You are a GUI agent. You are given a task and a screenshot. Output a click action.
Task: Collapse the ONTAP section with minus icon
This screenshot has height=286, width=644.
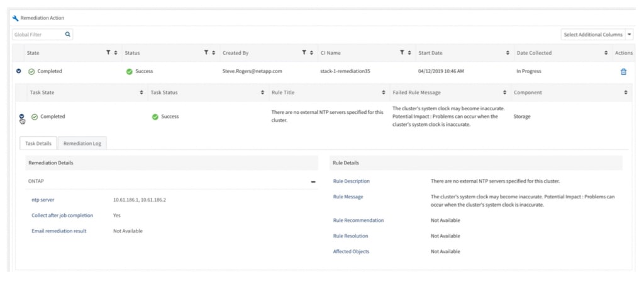[x=313, y=181]
